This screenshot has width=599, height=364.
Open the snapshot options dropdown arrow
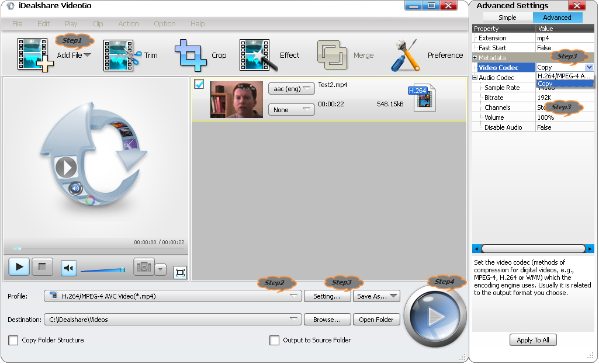tap(161, 269)
